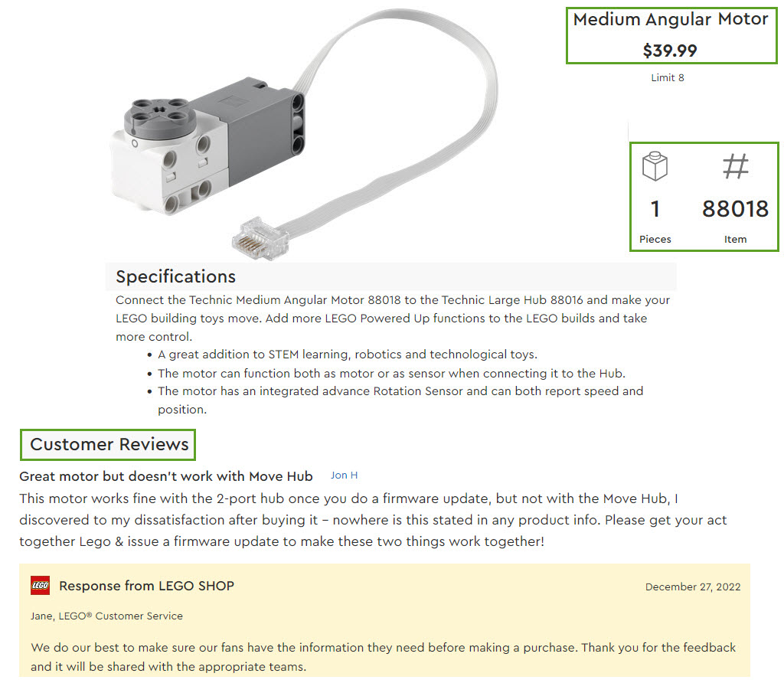Click the Medium Angular Motor title
784x683 pixels.
(x=670, y=20)
